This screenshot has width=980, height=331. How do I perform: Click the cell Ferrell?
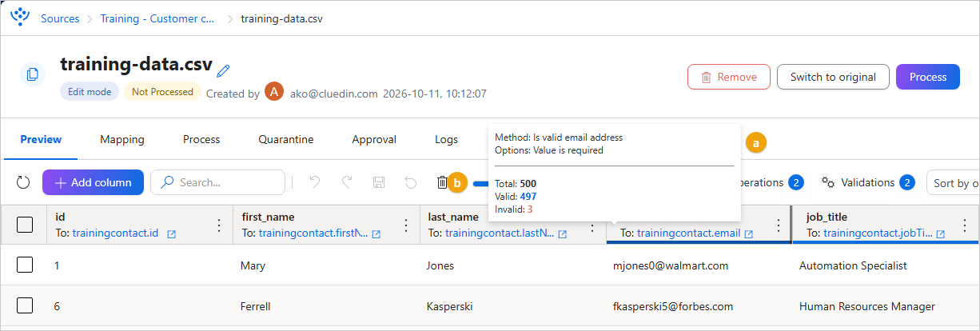257,306
